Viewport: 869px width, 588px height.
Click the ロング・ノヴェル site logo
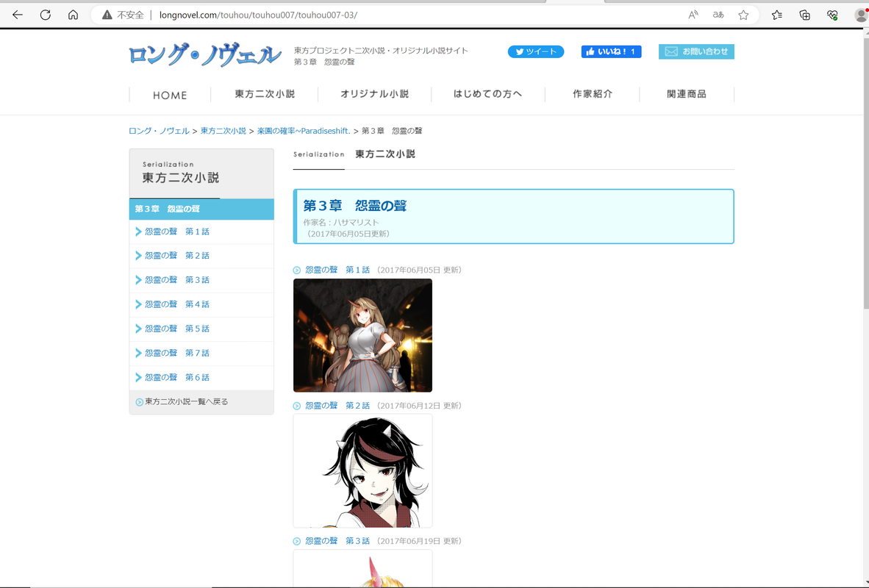click(204, 55)
